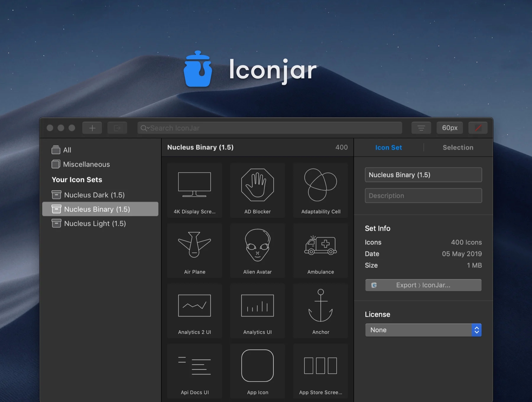Select the Analytics UI bar chart icon
Screen dimensions: 532x402
pyautogui.click(x=257, y=311)
